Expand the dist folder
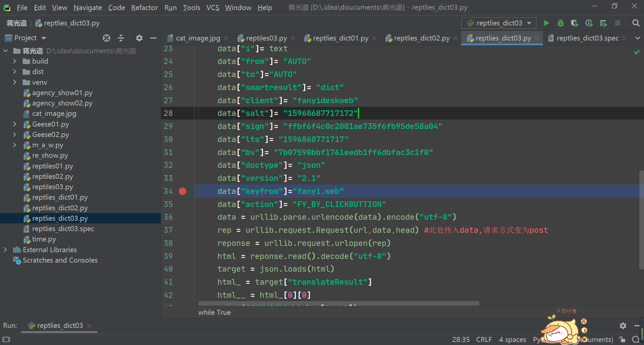This screenshot has height=345, width=644. [x=14, y=72]
